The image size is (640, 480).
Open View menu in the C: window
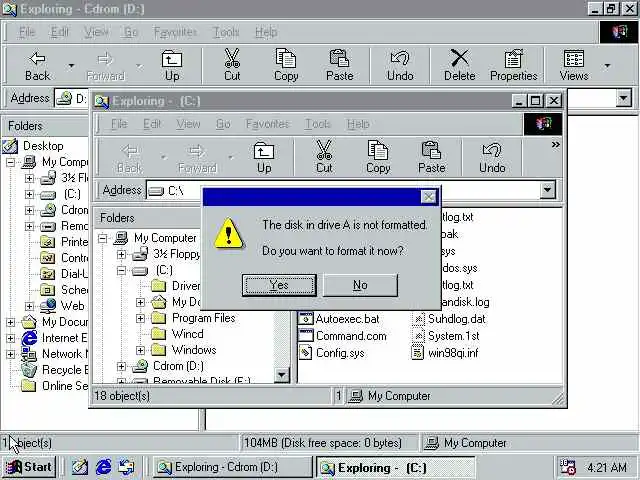tap(188, 124)
